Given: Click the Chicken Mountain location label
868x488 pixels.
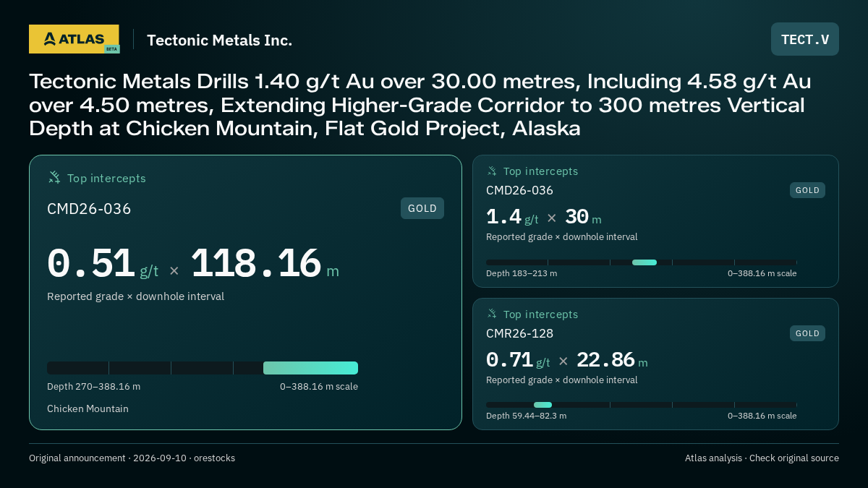Looking at the screenshot, I should [88, 408].
